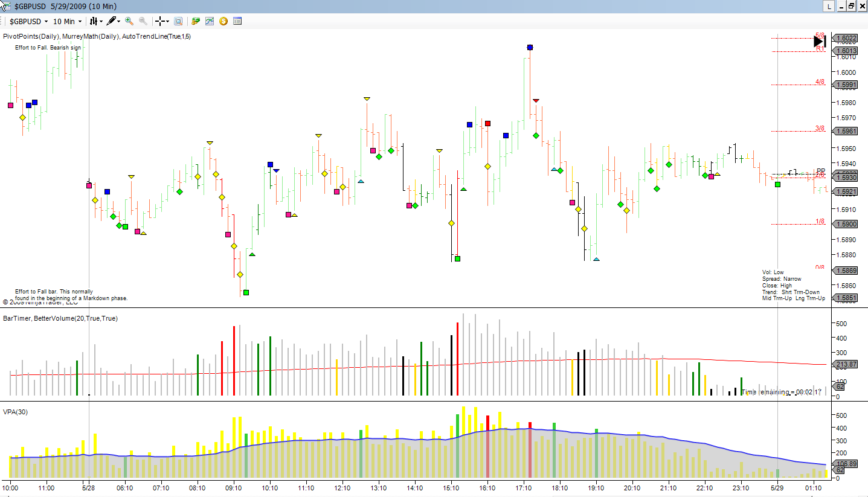Expand the drawing tools dropdown arrow
Viewport: 868px width, 497px height.
click(x=118, y=21)
